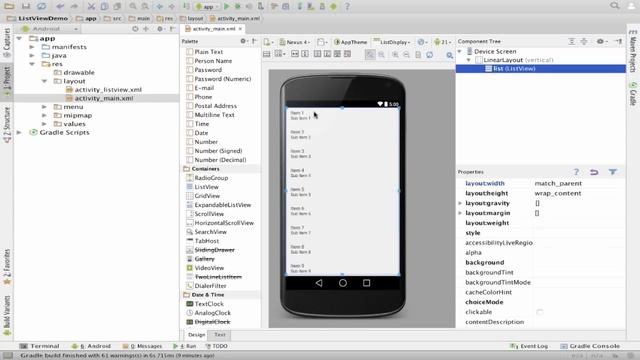Image resolution: width=640 pixels, height=360 pixels.
Task: Open the 2: Structure side panel
Action: click(7, 124)
